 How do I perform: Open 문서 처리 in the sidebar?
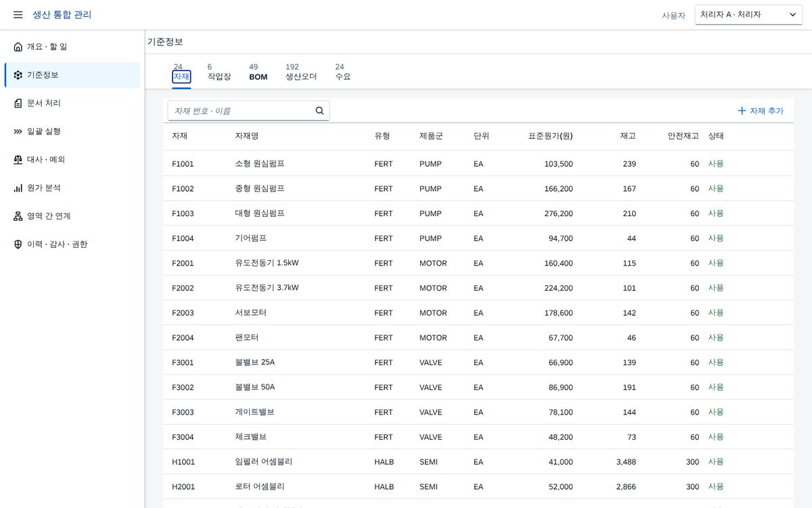click(x=72, y=104)
